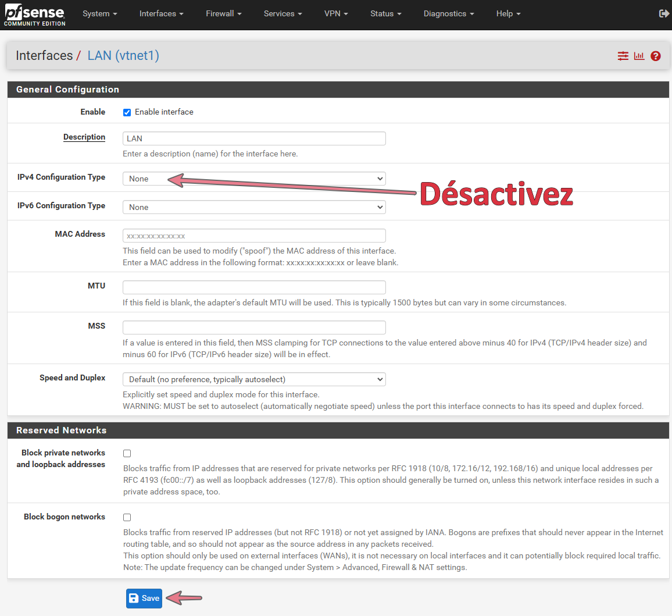Click the red help question mark icon
The height and width of the screenshot is (616, 672).
[x=656, y=56]
